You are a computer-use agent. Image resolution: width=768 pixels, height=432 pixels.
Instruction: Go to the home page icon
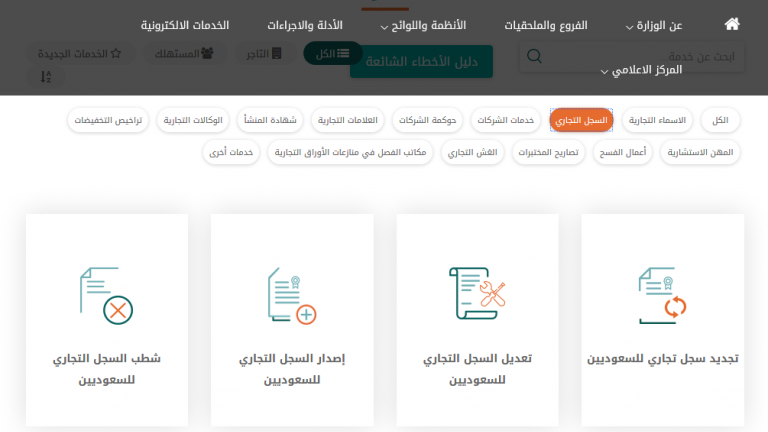pyautogui.click(x=732, y=24)
